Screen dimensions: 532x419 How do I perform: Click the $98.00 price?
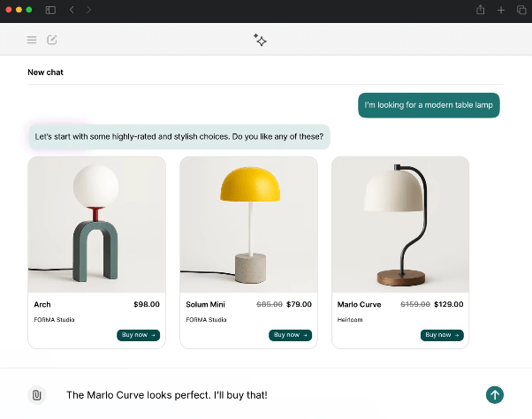(x=147, y=304)
